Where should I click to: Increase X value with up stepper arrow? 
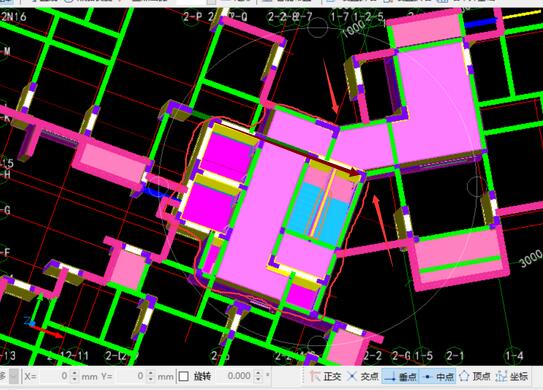(74, 373)
